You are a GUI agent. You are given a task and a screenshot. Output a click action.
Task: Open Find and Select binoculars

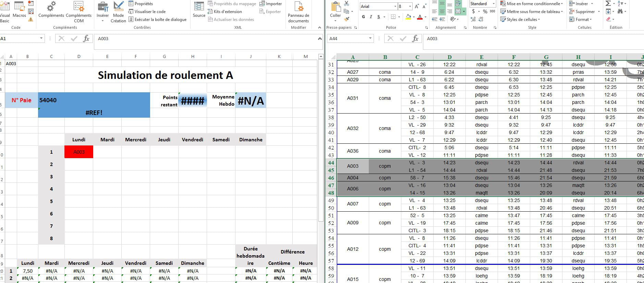point(620,11)
